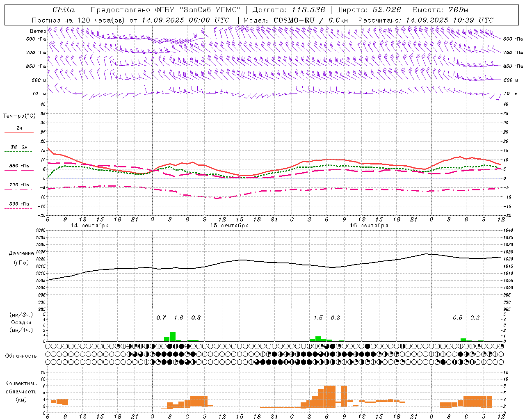This screenshot has width=525, height=420.
Task: Click the "Широта: 52.026" header field
Action: click(368, 10)
